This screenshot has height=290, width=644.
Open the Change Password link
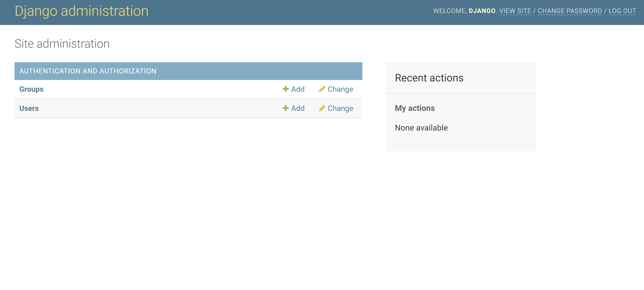[x=570, y=11]
